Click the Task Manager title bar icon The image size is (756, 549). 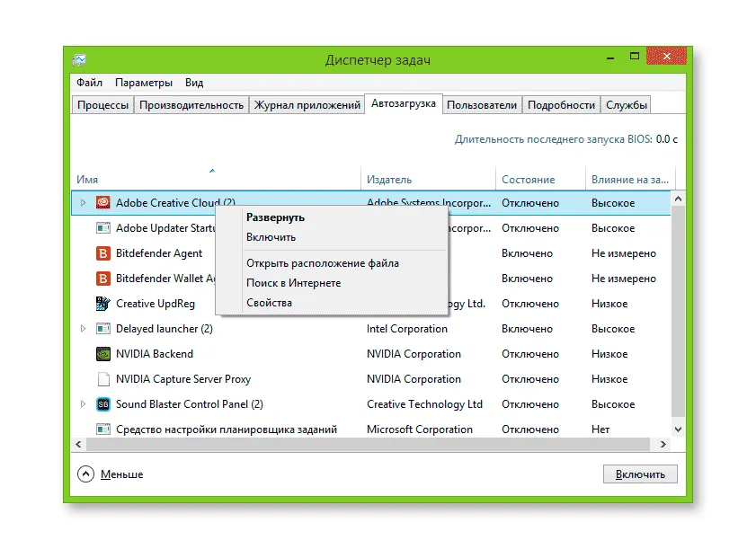click(x=79, y=60)
